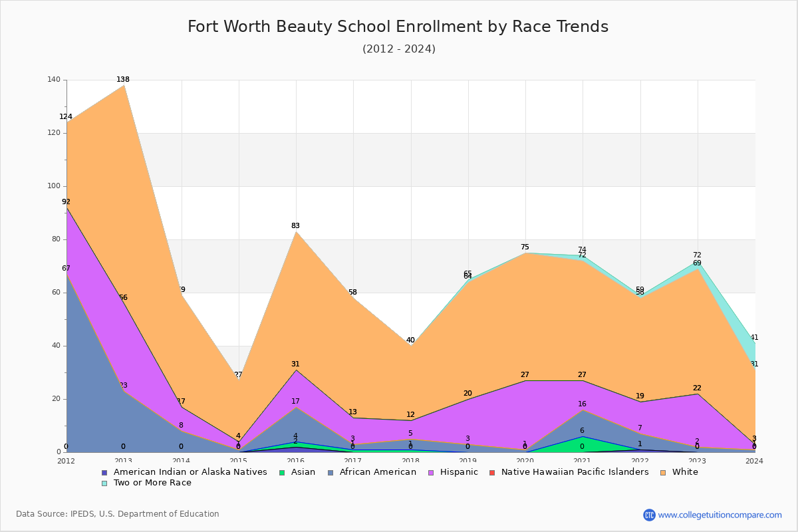
Task: Toggle the African American legend swatch
Action: click(x=331, y=472)
